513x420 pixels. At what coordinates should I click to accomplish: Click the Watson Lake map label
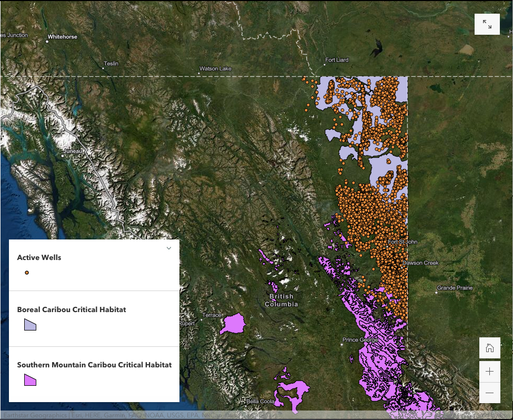coord(215,69)
